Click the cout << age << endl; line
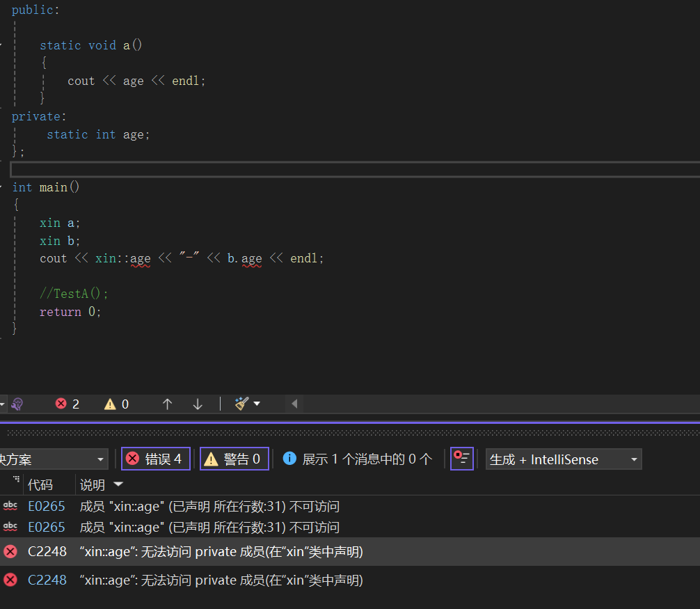 [x=136, y=81]
